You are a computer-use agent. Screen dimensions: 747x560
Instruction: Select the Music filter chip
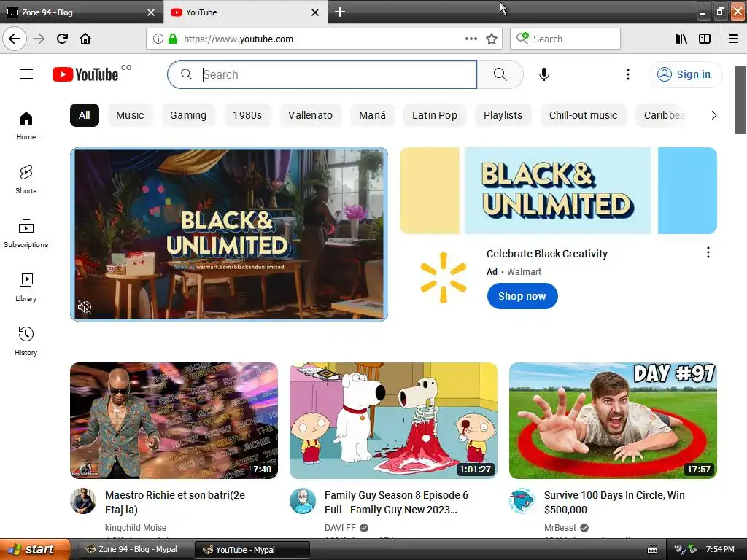[x=130, y=115]
